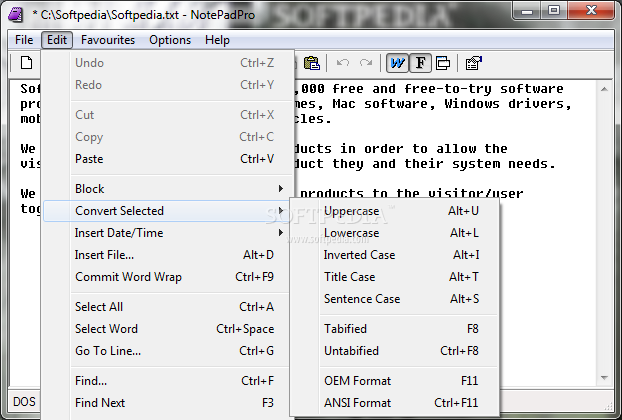Click the Undo arrow in toolbar
The image size is (622, 420).
(342, 63)
